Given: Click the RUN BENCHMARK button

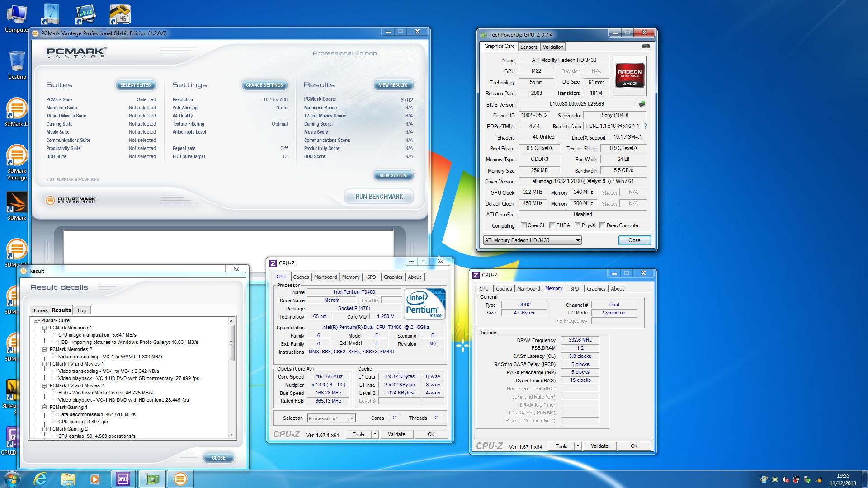Looking at the screenshot, I should pos(379,197).
